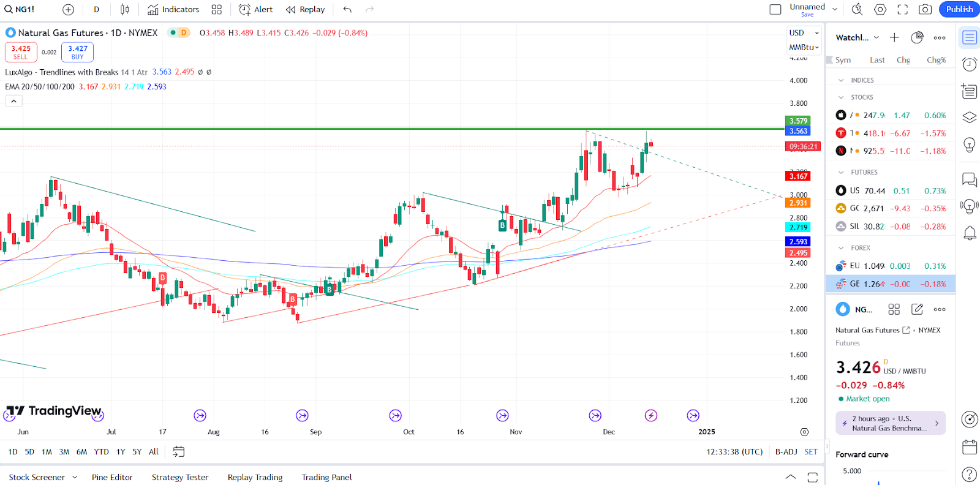
Task: Select the 1M date range
Action: (x=47, y=452)
